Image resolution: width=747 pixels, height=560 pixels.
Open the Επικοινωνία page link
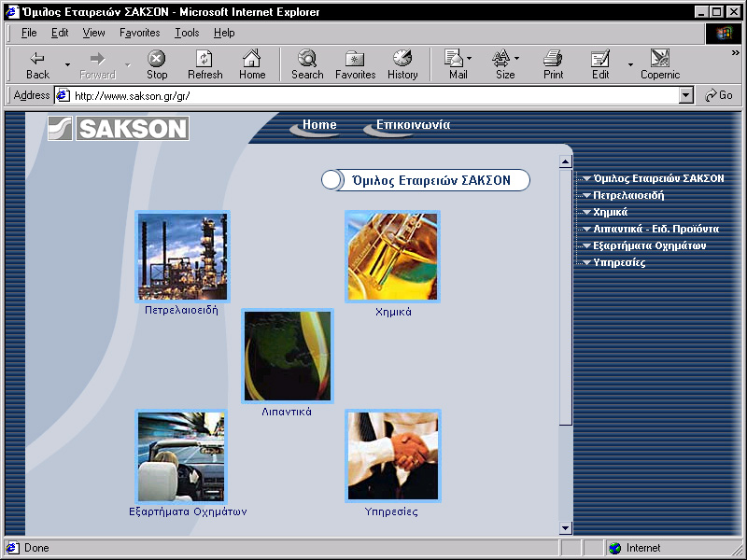(x=413, y=125)
